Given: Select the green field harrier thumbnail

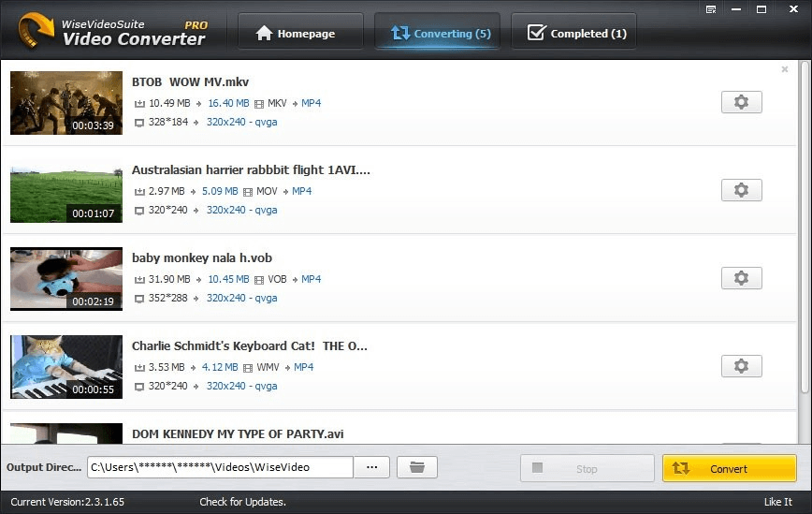Looking at the screenshot, I should pos(66,191).
